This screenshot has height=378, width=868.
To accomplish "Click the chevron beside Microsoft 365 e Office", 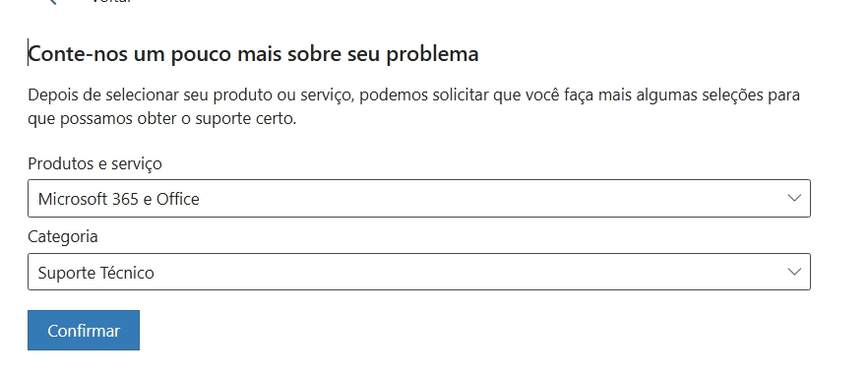I will coord(794,198).
